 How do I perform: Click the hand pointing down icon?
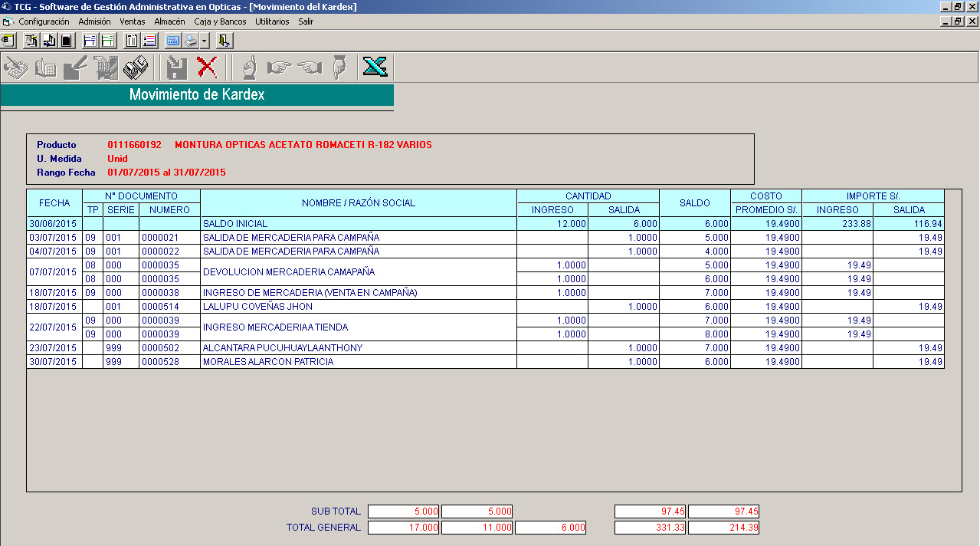340,67
